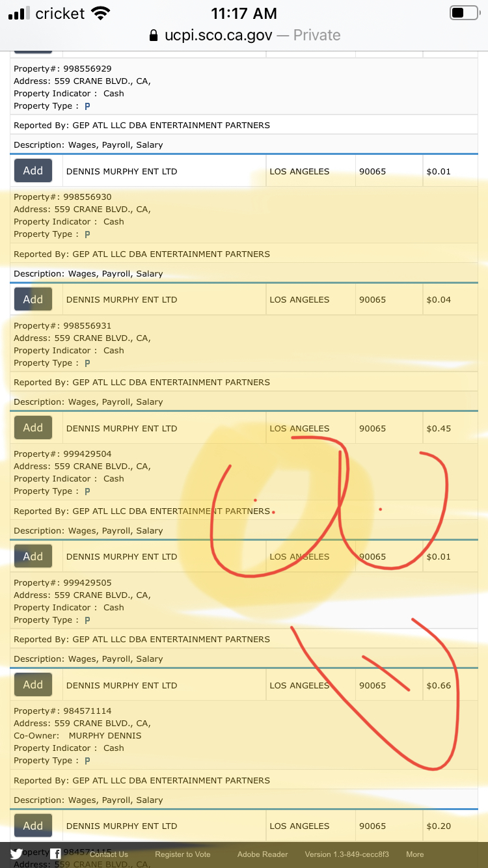Add the $0.20 Dennis Murphy property
The width and height of the screenshot is (488, 868).
click(33, 826)
